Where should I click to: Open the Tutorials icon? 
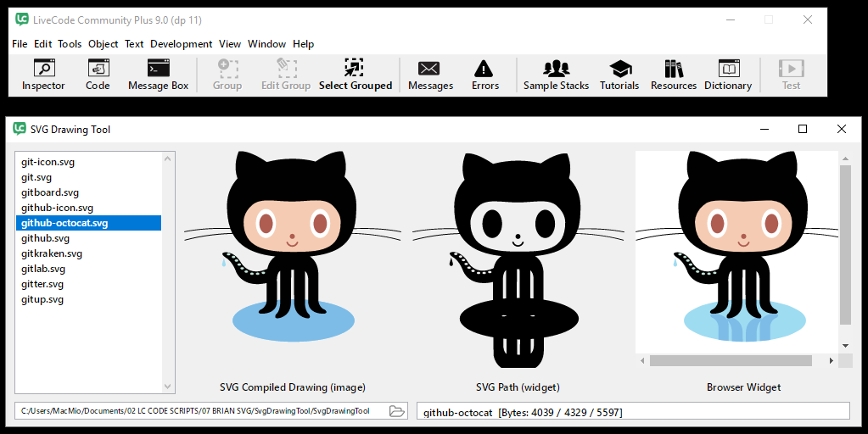pos(619,75)
